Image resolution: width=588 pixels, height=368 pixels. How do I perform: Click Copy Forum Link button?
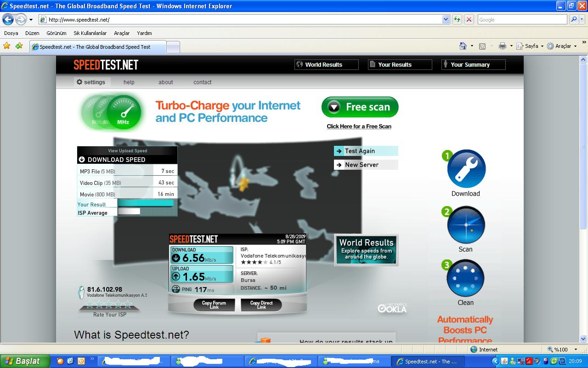coord(214,305)
